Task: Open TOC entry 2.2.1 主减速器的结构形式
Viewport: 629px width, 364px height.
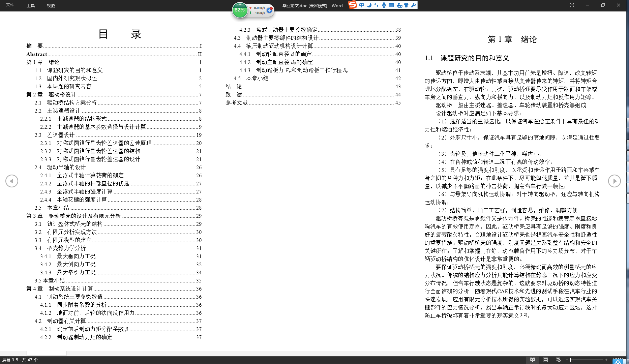Action: coord(121,119)
